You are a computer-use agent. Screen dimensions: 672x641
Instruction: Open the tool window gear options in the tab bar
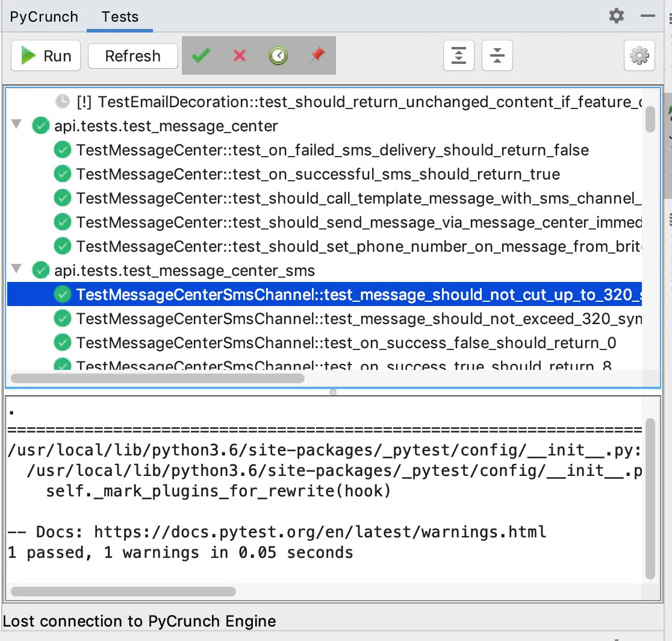click(616, 16)
